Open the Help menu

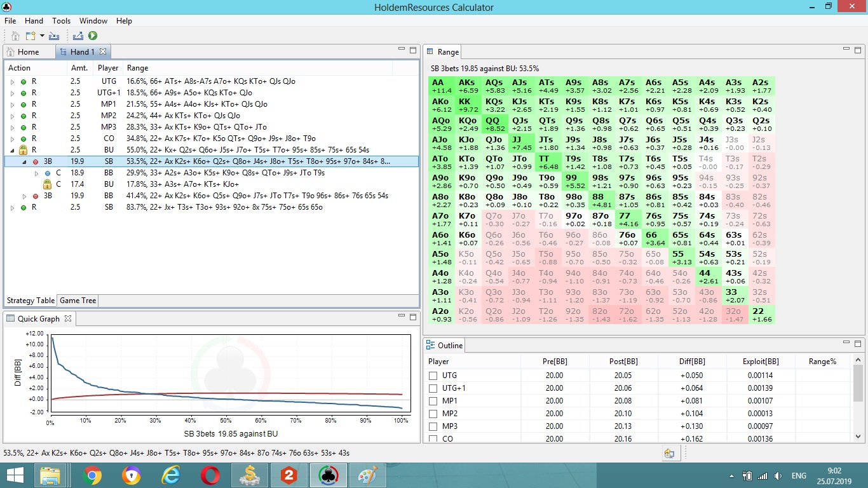click(124, 21)
